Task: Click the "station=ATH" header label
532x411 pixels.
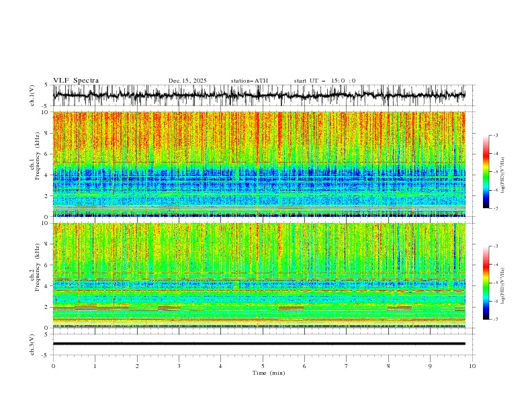Action: pos(249,81)
